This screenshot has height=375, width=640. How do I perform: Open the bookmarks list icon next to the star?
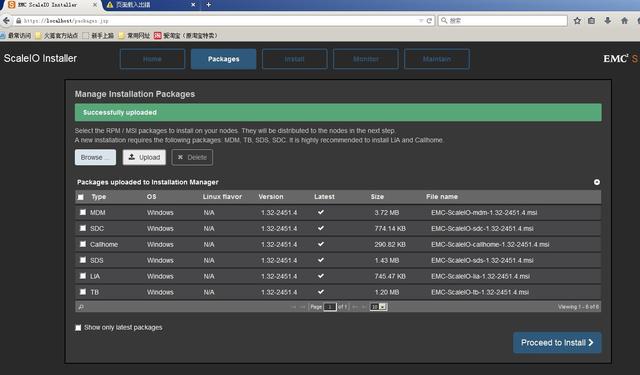coord(591,20)
